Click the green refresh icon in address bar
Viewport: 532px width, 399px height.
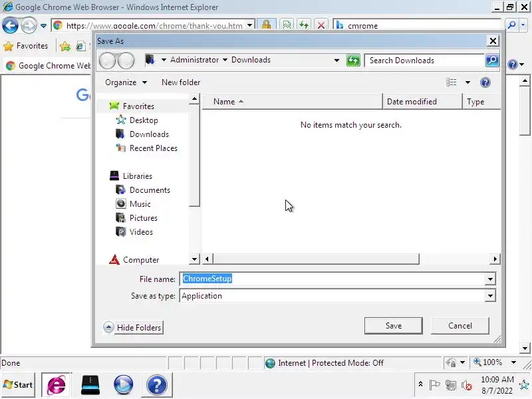pyautogui.click(x=353, y=61)
